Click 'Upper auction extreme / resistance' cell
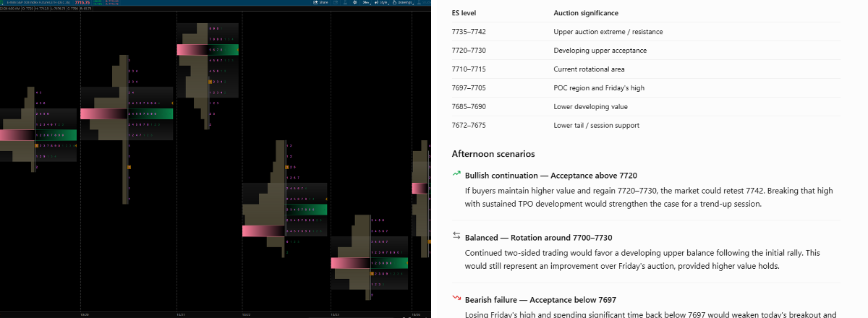 (608, 32)
